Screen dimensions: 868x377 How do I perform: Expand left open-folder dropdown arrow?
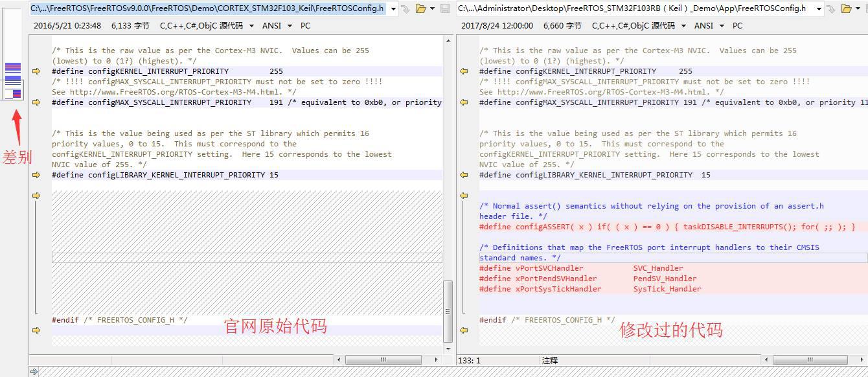click(432, 8)
